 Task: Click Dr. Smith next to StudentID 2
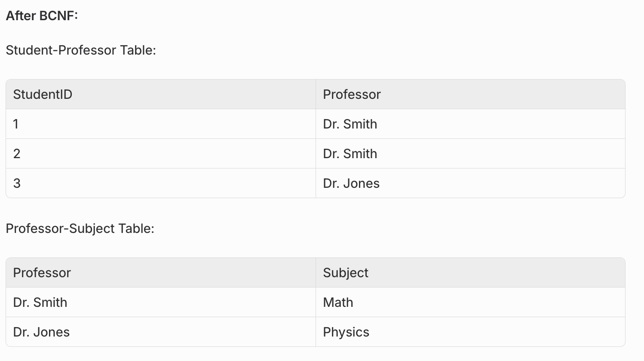350,154
